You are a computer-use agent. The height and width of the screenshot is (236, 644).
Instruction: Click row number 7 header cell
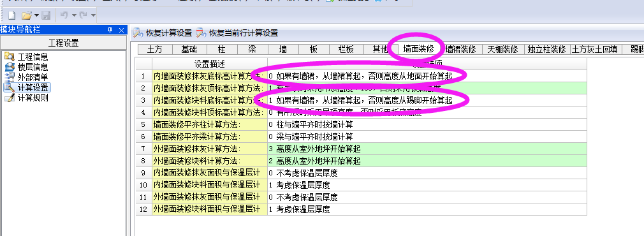143,149
